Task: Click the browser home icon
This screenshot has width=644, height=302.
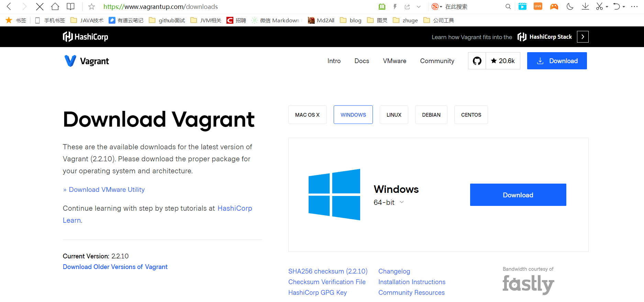Action: (55, 7)
